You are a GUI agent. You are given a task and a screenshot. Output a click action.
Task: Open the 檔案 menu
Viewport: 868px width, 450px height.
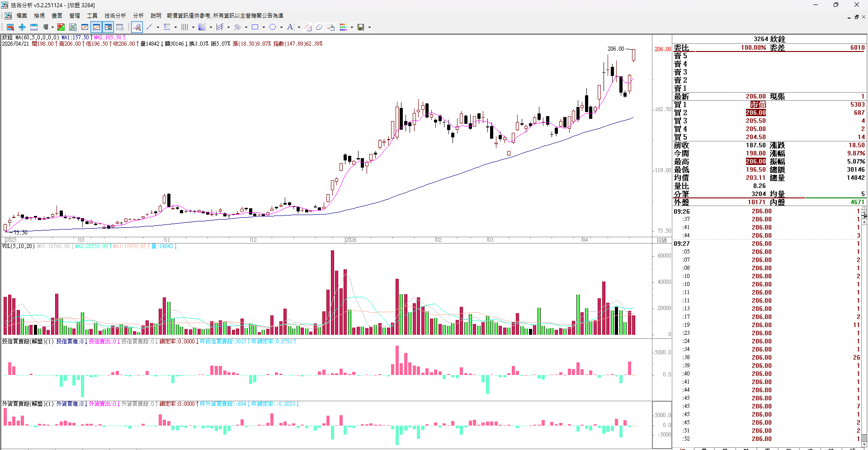pos(22,16)
